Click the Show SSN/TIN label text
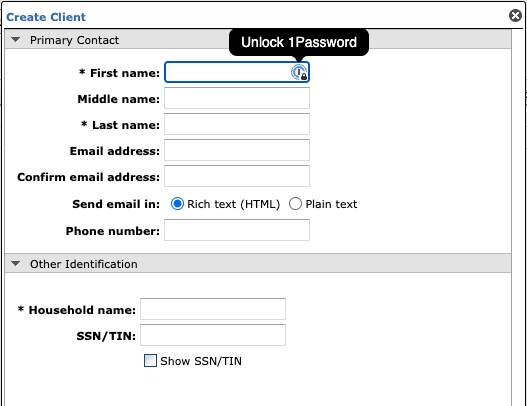This screenshot has height=406, width=527. coord(201,361)
